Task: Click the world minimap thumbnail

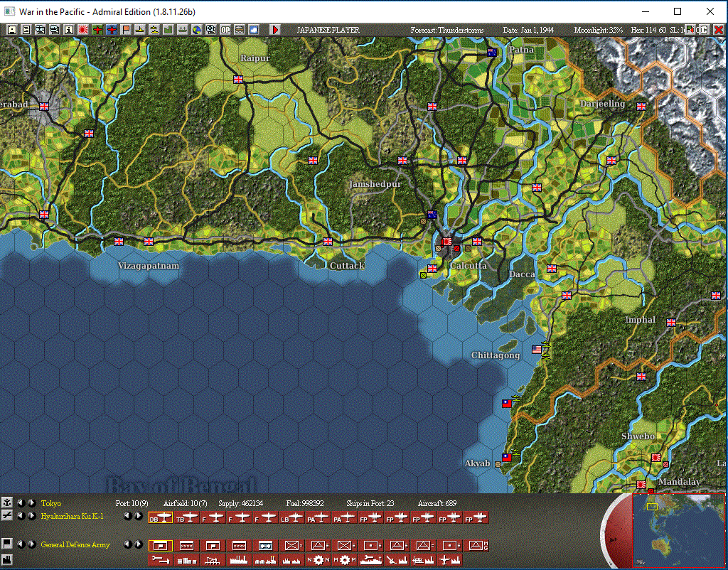Action: click(x=680, y=530)
